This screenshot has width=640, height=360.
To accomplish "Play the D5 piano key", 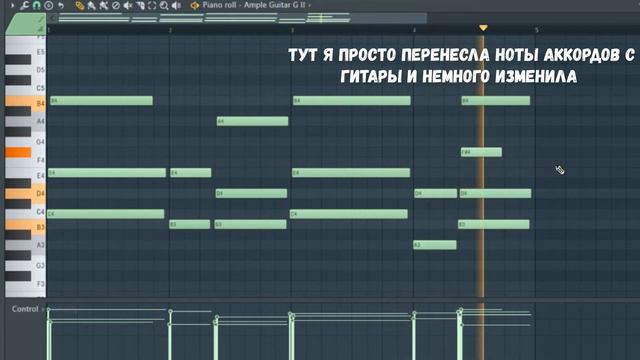I will pos(25,69).
